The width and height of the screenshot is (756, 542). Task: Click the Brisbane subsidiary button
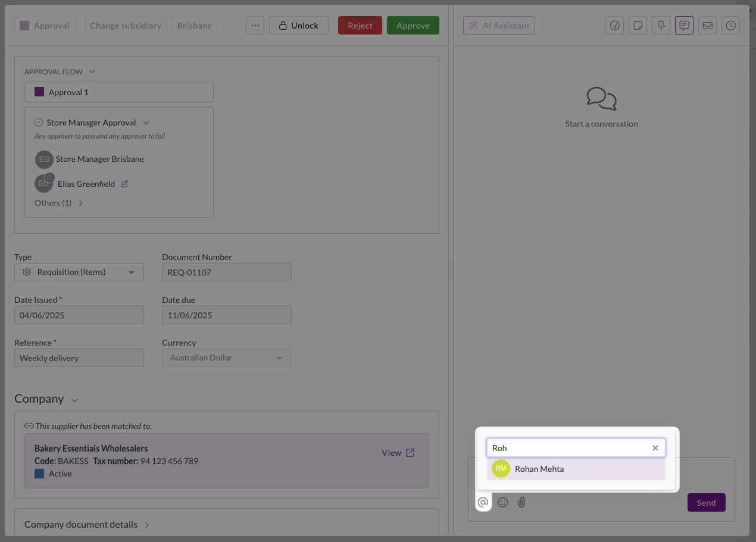click(x=195, y=26)
